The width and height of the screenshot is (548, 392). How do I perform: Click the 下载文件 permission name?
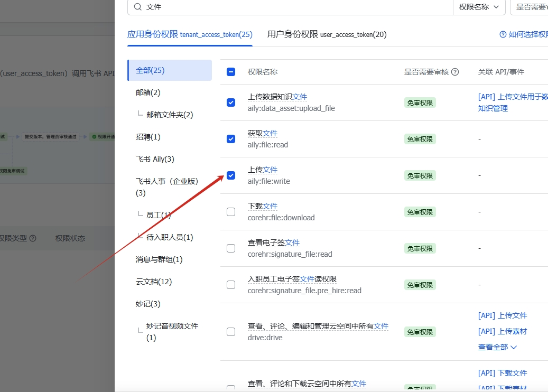point(263,206)
